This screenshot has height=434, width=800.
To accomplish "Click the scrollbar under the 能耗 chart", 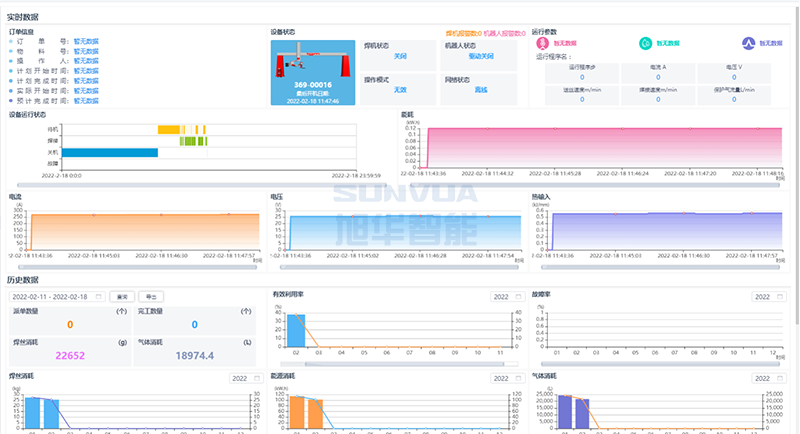I will [x=600, y=184].
